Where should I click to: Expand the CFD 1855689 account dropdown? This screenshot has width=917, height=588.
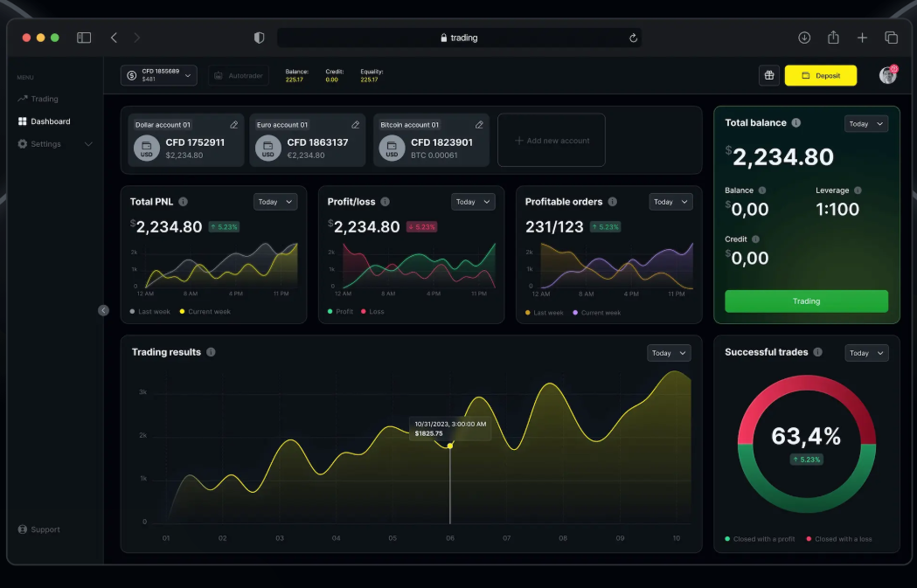tap(158, 75)
